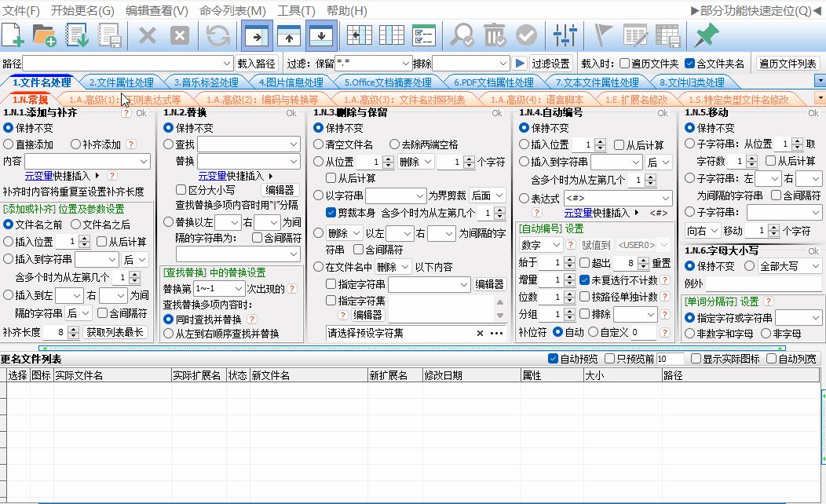Disable the 自动预览 checkbox
This screenshot has width=826, height=504.
[x=553, y=359]
